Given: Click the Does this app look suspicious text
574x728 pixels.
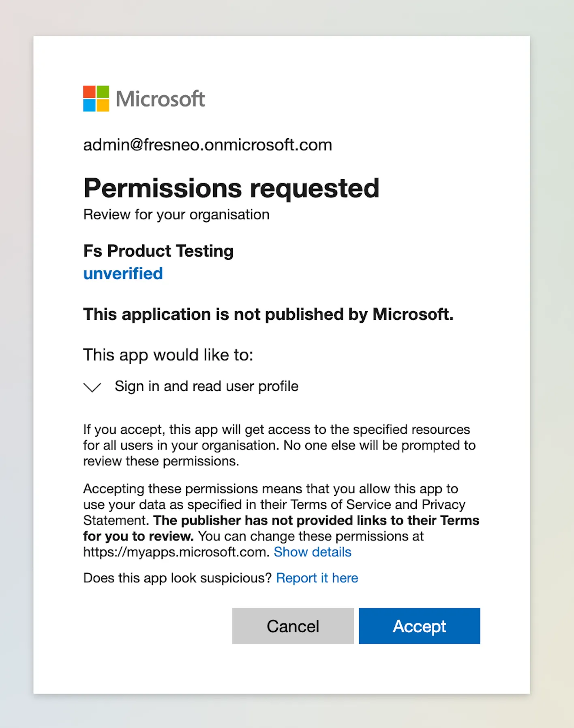Looking at the screenshot, I should (x=177, y=578).
